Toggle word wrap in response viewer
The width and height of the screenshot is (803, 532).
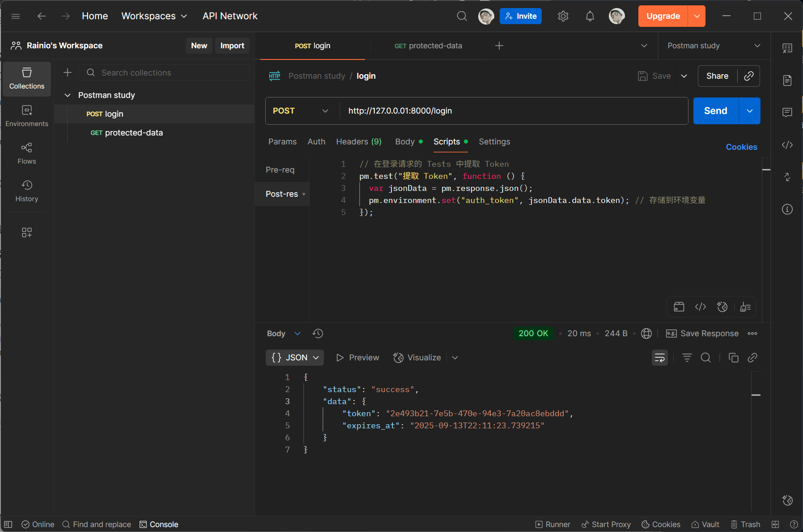coord(660,358)
